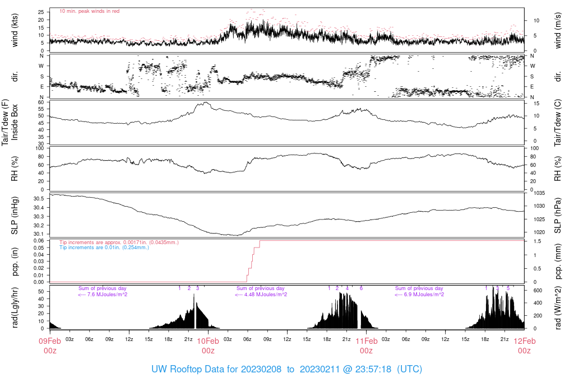Image resolution: width=574 pixels, height=392 pixels.
Task: Select the 'wind (kts)' axis label
Action: tap(15, 30)
